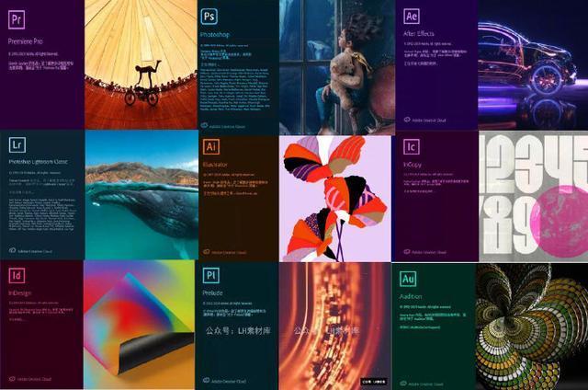This screenshot has width=588, height=390.
Task: Click the Au Audition logo icon
Action: click(408, 279)
